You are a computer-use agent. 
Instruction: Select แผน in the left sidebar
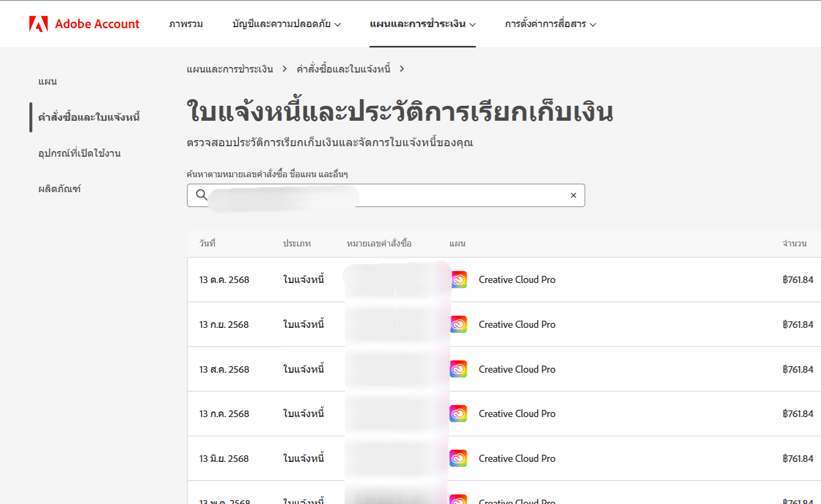coord(48,81)
